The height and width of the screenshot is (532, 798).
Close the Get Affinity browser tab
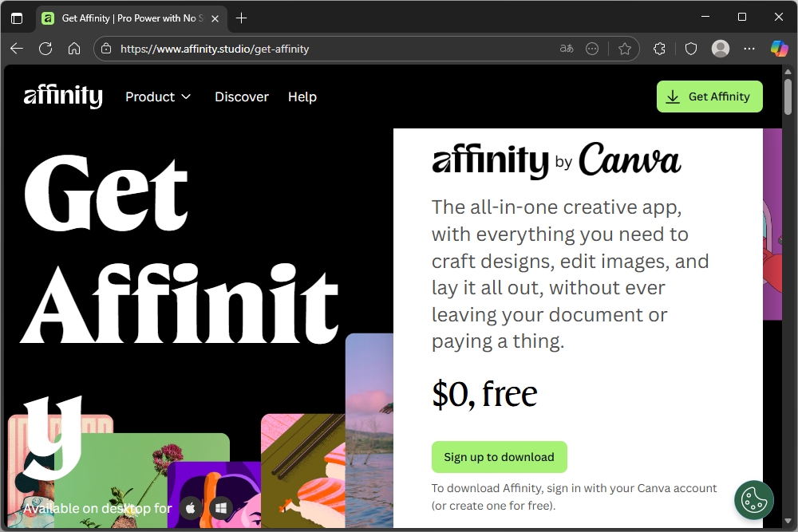[215, 18]
